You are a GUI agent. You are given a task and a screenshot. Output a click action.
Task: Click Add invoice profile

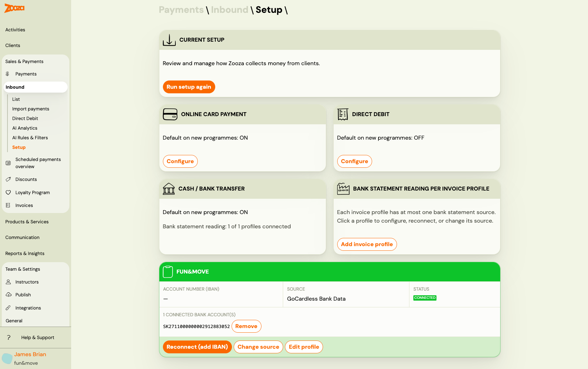point(367,244)
